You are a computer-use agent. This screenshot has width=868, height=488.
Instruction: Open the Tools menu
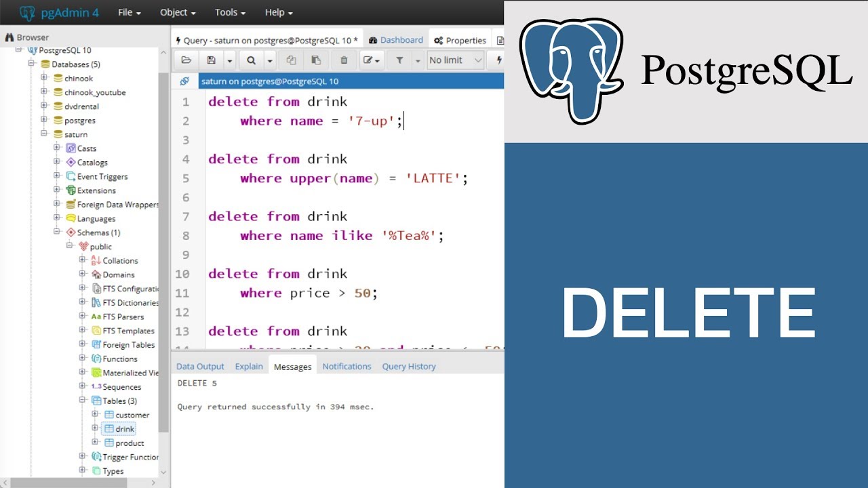[x=231, y=12]
